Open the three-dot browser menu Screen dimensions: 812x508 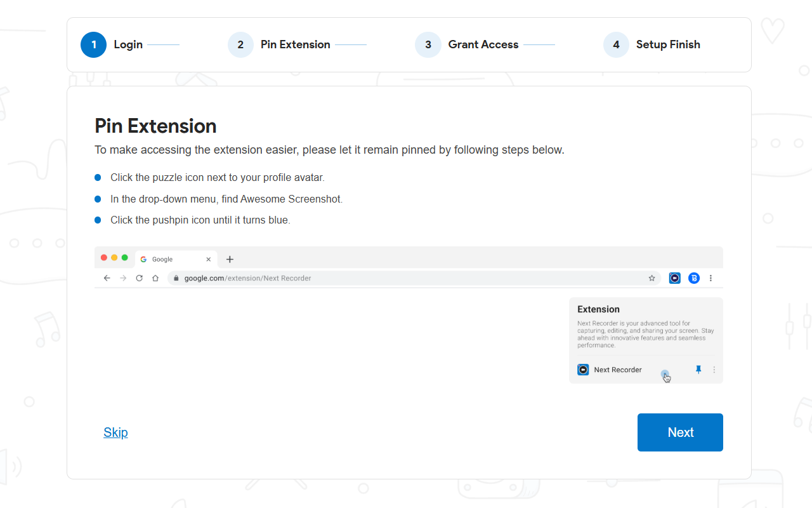pos(710,277)
